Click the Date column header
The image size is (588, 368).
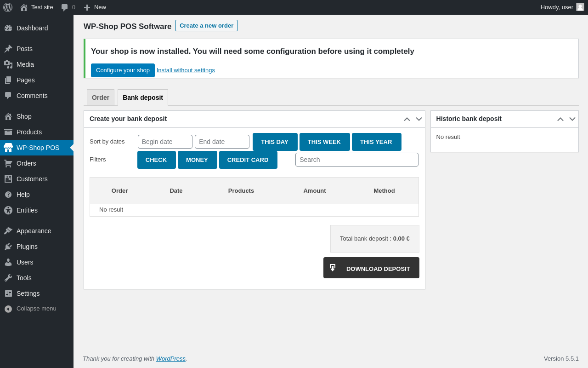176,190
